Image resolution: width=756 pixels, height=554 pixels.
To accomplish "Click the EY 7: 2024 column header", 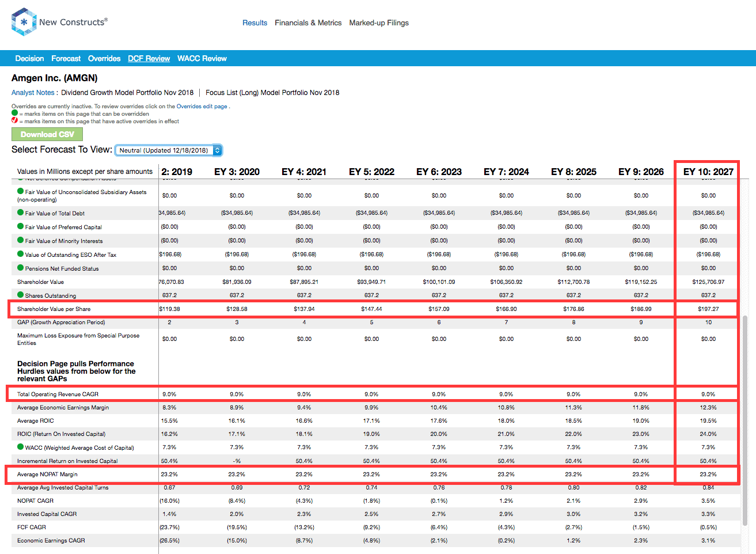I will (x=506, y=172).
